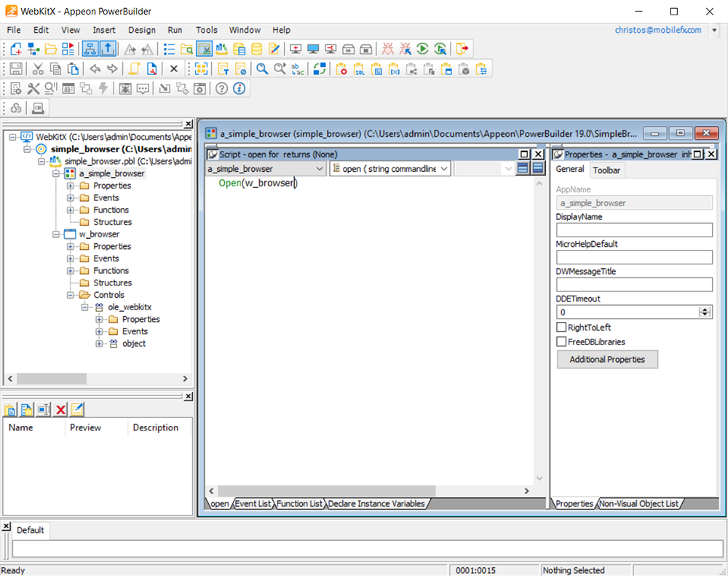Collapse the w_browser tree node
This screenshot has width=728, height=576.
[x=56, y=234]
